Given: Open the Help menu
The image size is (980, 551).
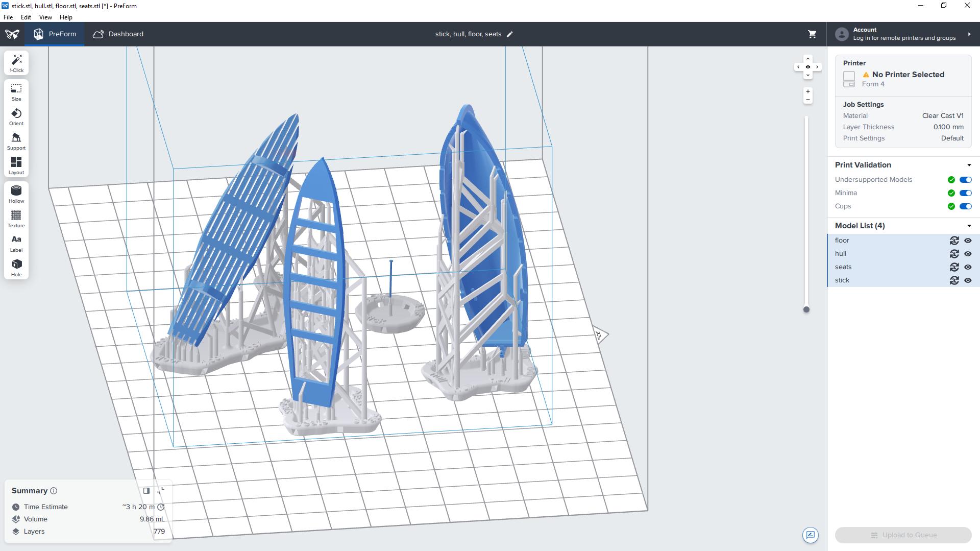Looking at the screenshot, I should tap(66, 17).
